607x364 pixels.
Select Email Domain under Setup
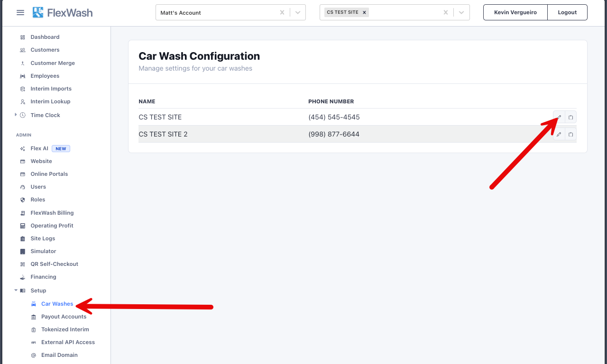click(x=59, y=355)
